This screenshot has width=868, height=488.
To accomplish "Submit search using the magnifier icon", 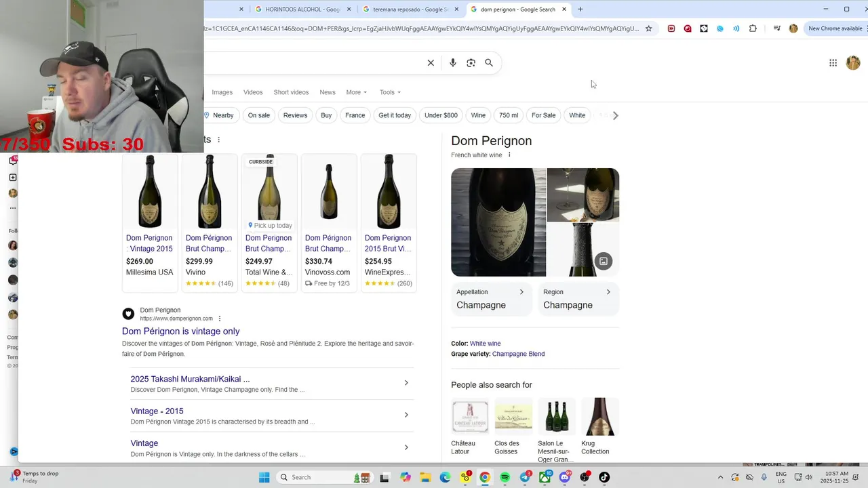I will tap(489, 63).
